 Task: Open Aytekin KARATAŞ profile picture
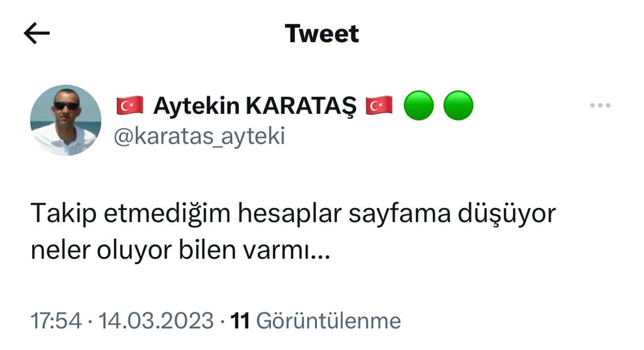tap(65, 120)
